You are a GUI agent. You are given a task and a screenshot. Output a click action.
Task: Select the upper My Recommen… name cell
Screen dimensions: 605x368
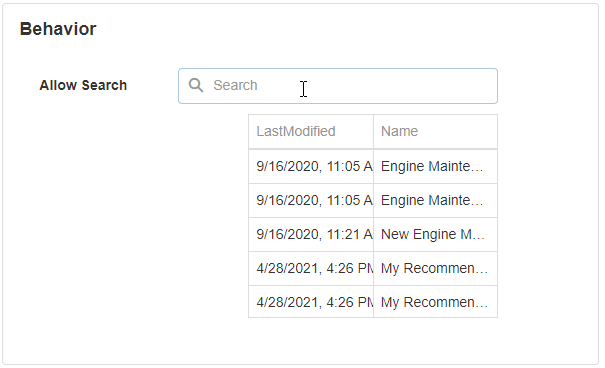point(435,268)
